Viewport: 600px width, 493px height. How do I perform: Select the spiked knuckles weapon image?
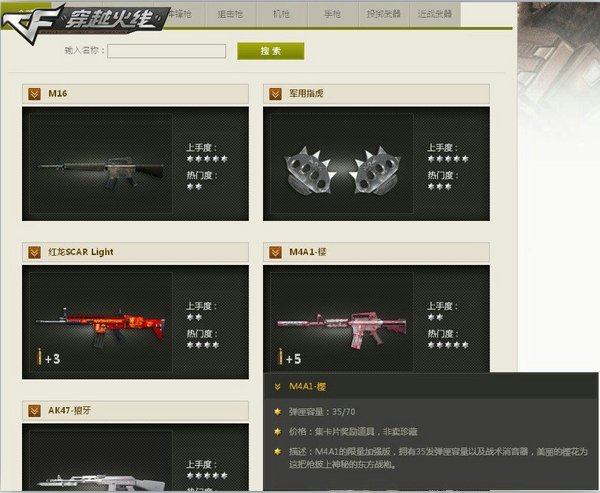(x=342, y=171)
